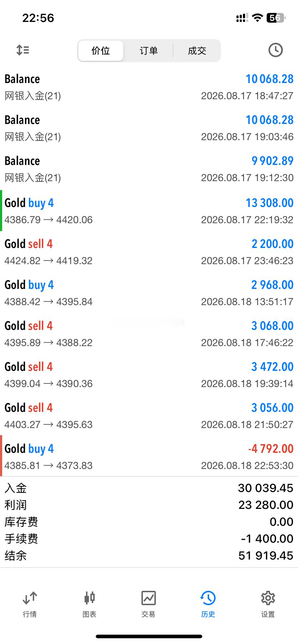This screenshot has width=298, height=644.
Task: Tap the 入金 deposit summary row
Action: (x=149, y=488)
